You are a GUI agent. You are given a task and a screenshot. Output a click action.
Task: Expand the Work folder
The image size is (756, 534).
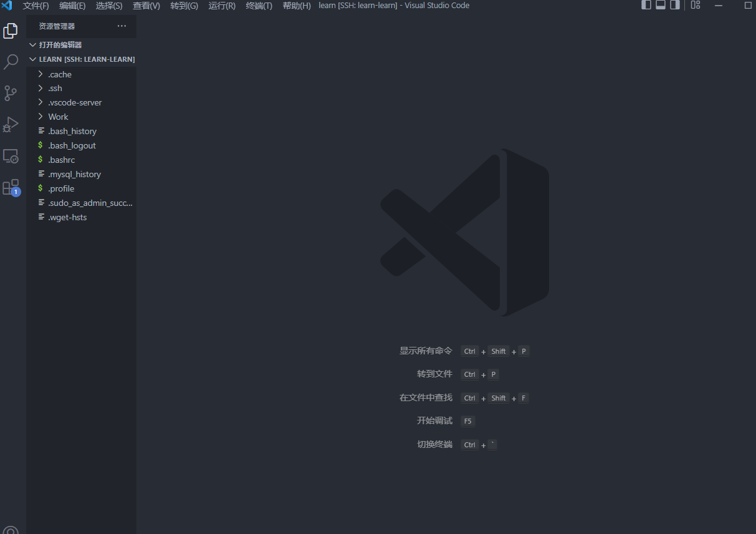(x=81, y=117)
